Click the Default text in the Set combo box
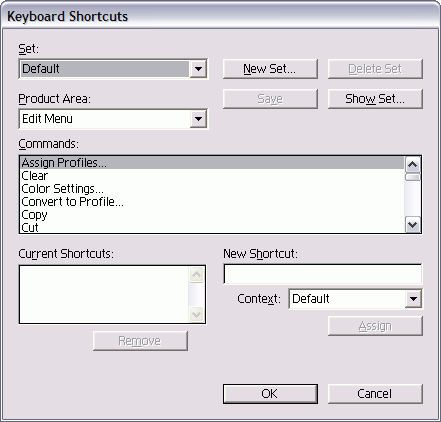Viewport: 441px width, 422px height. click(41, 69)
